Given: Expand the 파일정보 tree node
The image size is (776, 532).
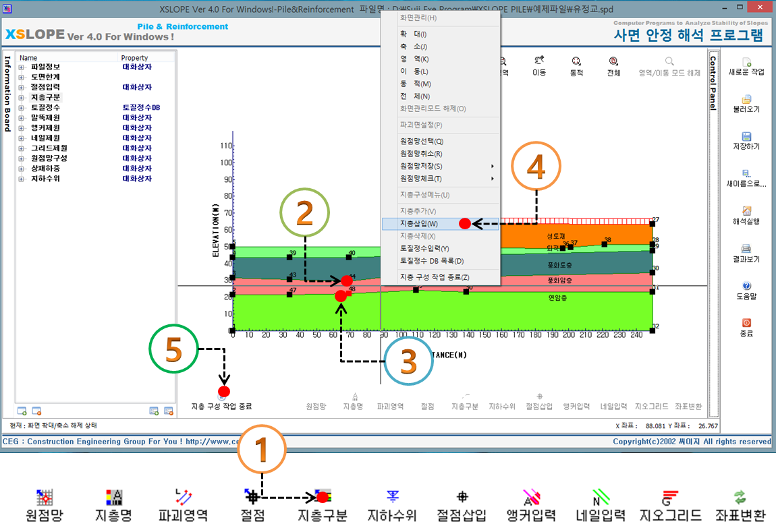Looking at the screenshot, I should (22, 67).
